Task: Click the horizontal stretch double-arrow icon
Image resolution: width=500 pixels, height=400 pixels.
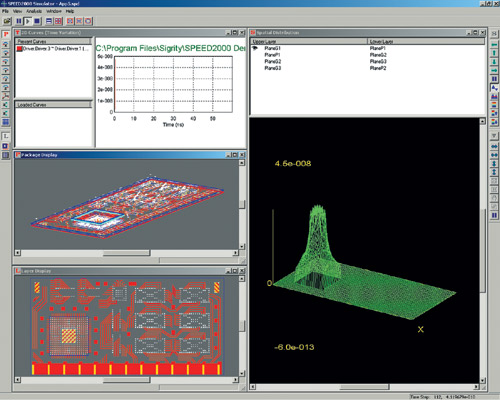Action: coord(494,146)
